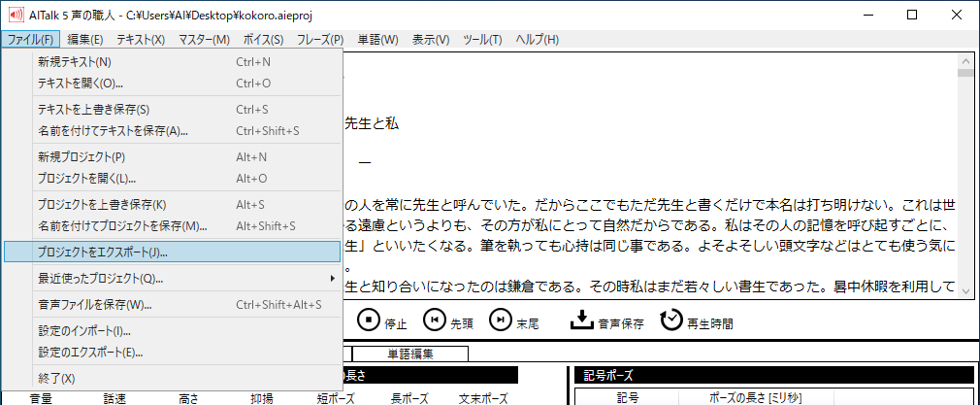Image resolution: width=980 pixels, height=405 pixels.
Task: Select 設定のインポート(I)... entry
Action: click(172, 331)
